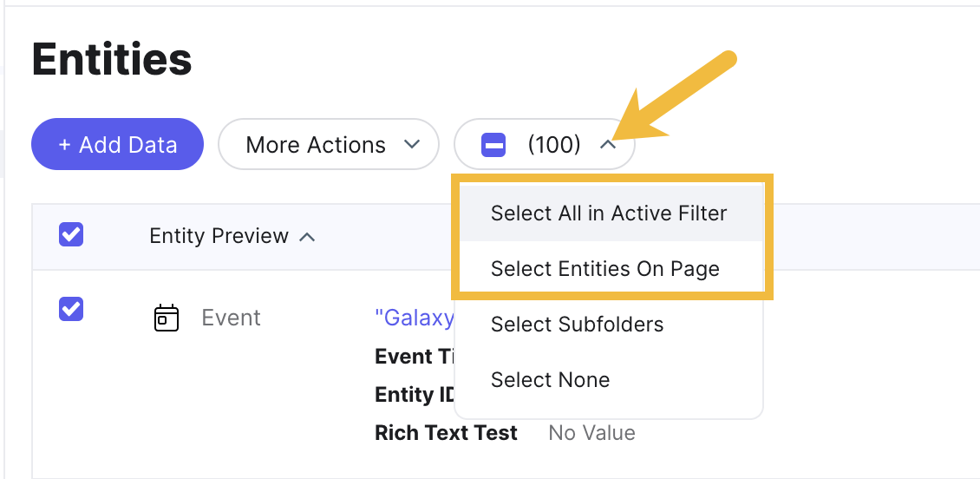The image size is (980, 479).
Task: Click the Event entity type label
Action: point(232,318)
